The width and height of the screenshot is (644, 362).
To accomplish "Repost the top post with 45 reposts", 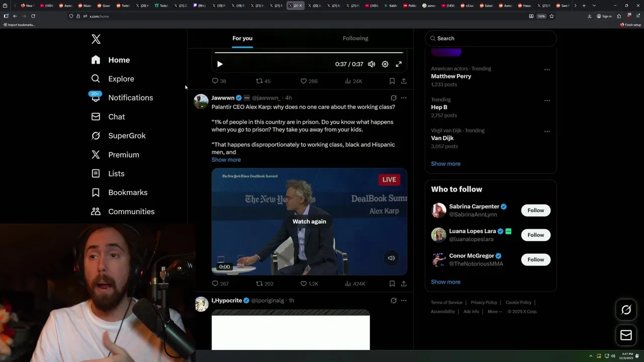I will click(263, 81).
